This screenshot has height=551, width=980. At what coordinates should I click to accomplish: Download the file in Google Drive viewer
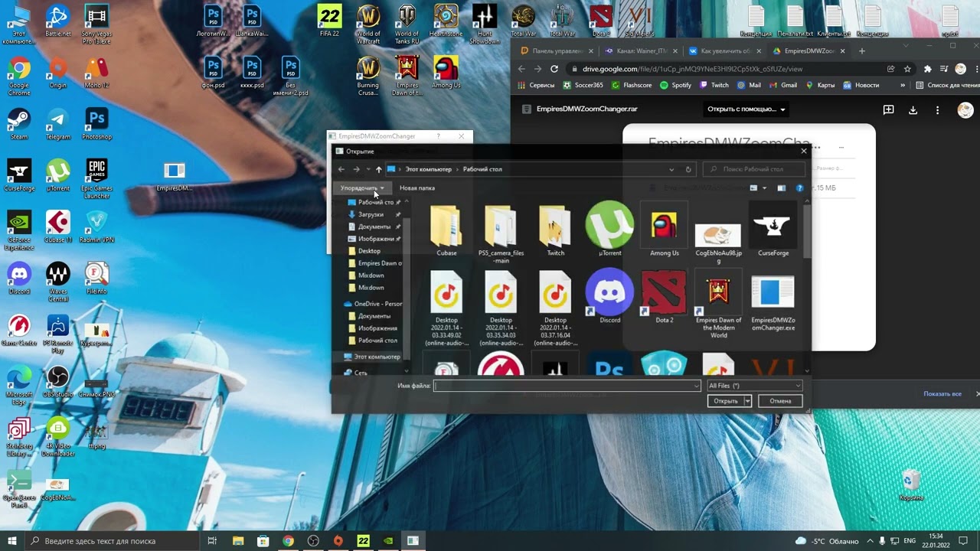click(x=913, y=109)
